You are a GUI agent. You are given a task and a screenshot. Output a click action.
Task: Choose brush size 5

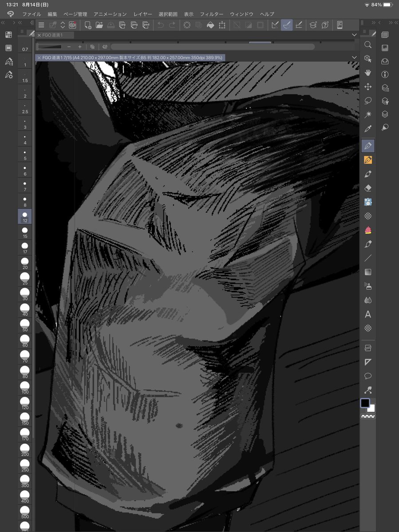25,155
